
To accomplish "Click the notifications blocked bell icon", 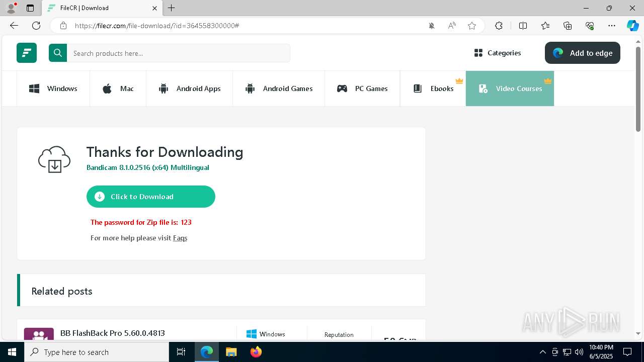I will [x=432, y=26].
